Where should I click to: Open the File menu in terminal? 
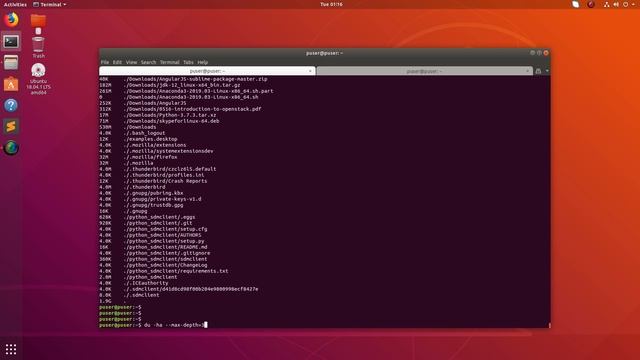pyautogui.click(x=105, y=62)
